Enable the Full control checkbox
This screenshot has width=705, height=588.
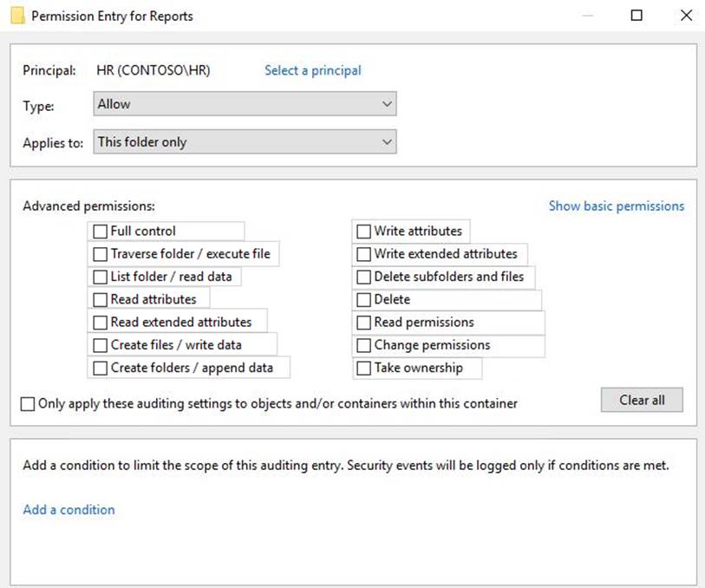point(101,232)
